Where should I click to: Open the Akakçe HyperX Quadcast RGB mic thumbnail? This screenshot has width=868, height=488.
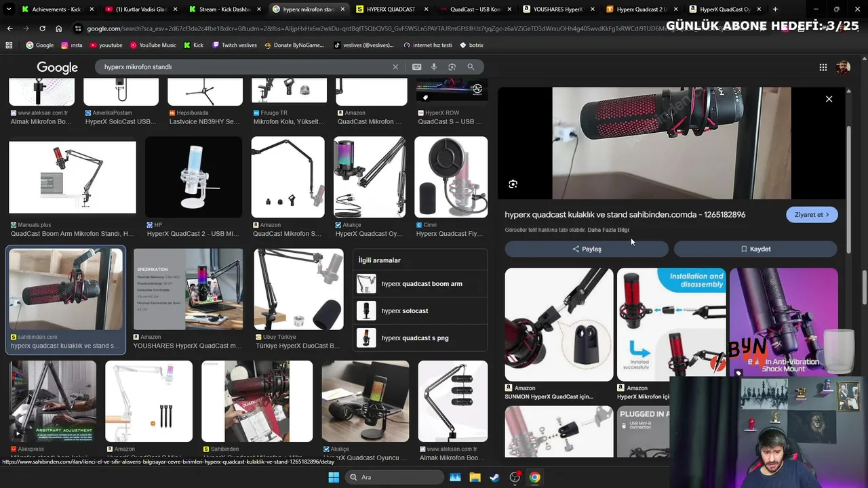click(370, 178)
